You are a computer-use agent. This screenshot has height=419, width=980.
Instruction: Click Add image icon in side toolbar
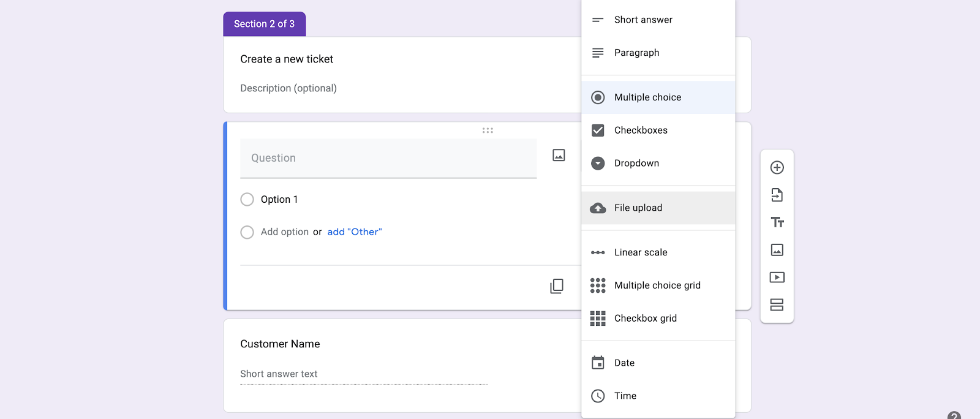point(777,250)
